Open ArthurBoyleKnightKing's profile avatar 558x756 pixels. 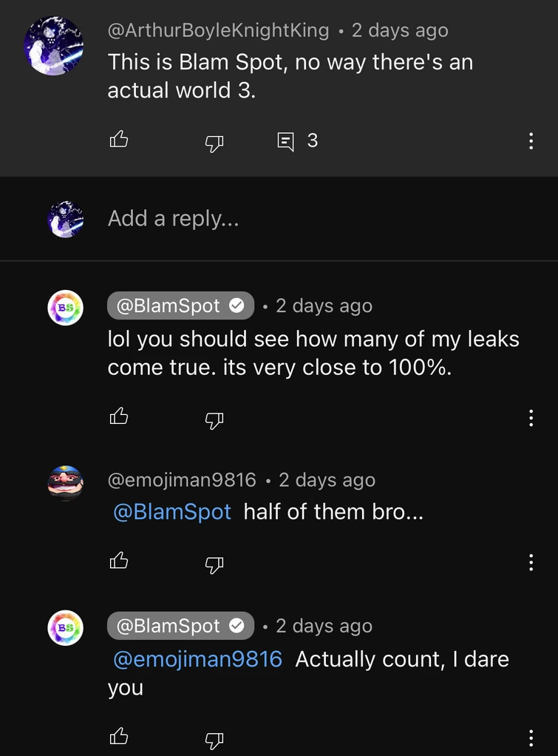(x=53, y=44)
